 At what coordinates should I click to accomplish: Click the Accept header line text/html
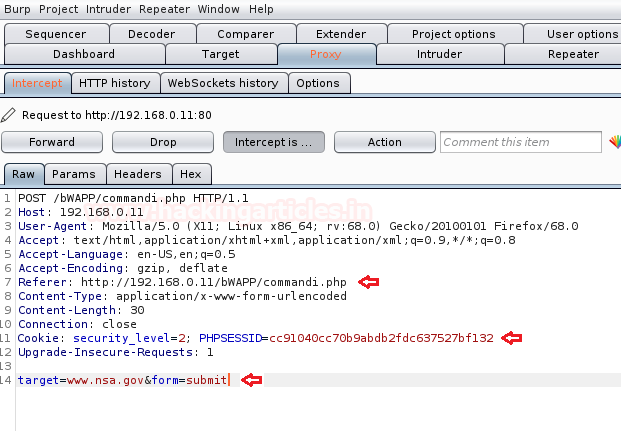pyautogui.click(x=267, y=240)
